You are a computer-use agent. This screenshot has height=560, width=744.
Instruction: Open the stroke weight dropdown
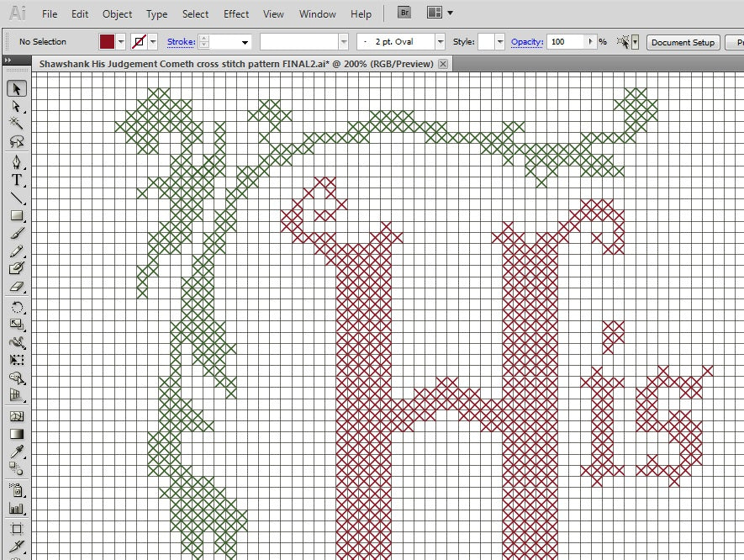coord(245,42)
